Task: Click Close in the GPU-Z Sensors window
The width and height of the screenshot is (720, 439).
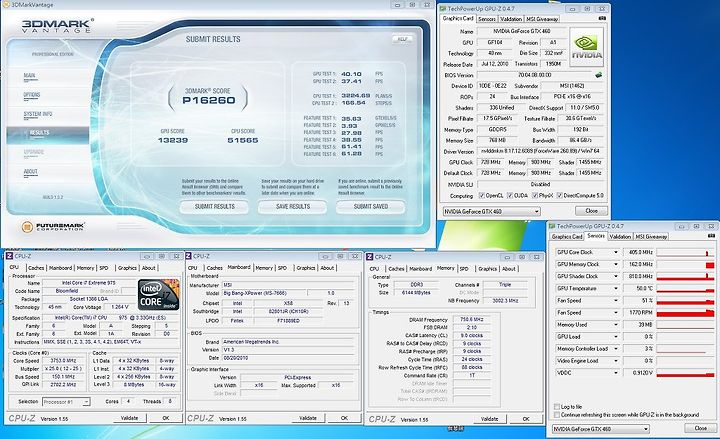Action: coord(700,428)
